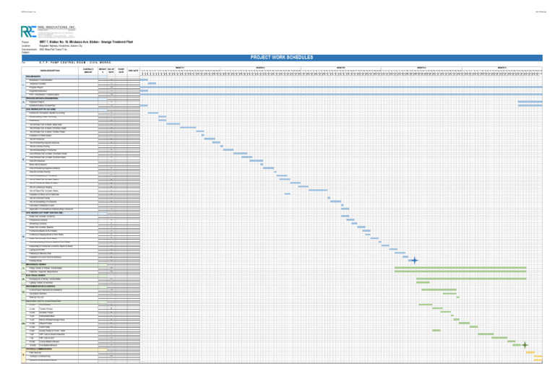Click the green milestone star marker

525,345
